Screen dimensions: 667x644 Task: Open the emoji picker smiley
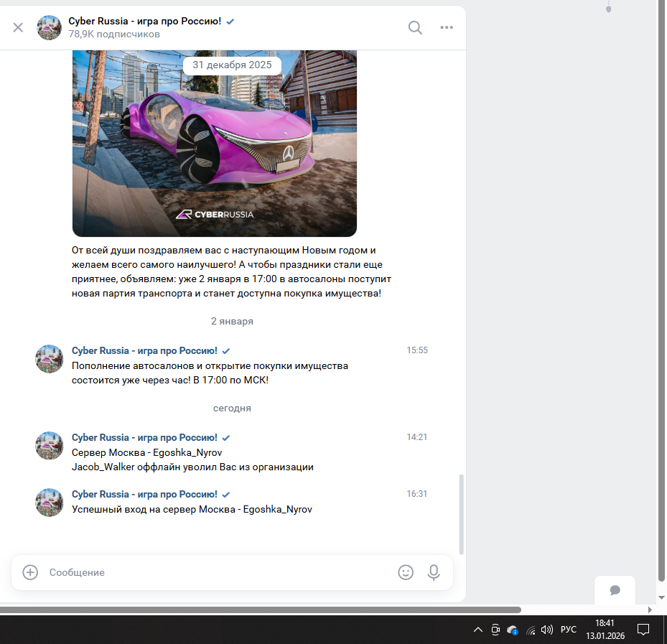click(x=406, y=572)
